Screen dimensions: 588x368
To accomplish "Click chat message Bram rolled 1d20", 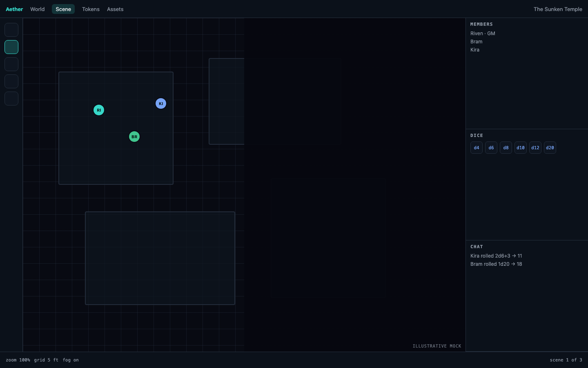I will pyautogui.click(x=496, y=264).
